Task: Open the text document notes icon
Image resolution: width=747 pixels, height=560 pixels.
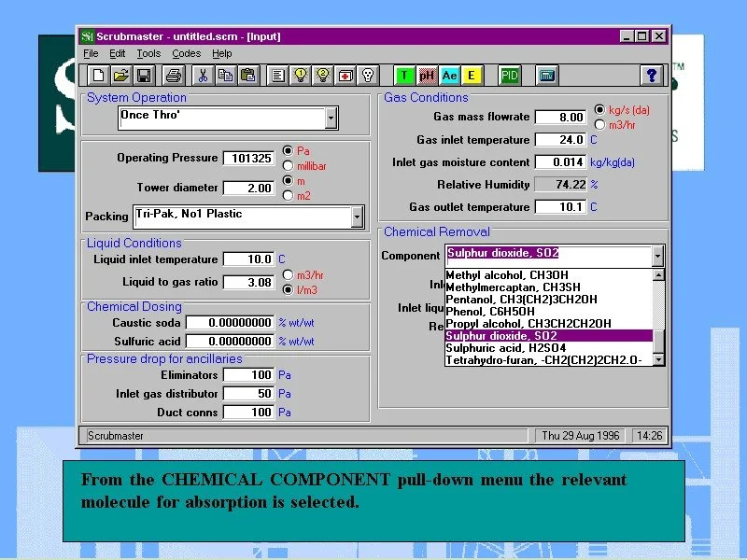Action: 277,76
